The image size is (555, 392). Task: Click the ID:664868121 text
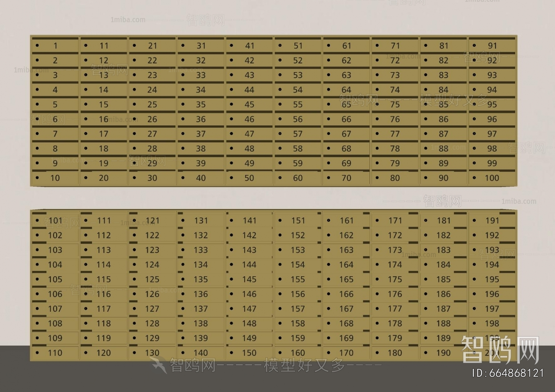tap(508, 373)
